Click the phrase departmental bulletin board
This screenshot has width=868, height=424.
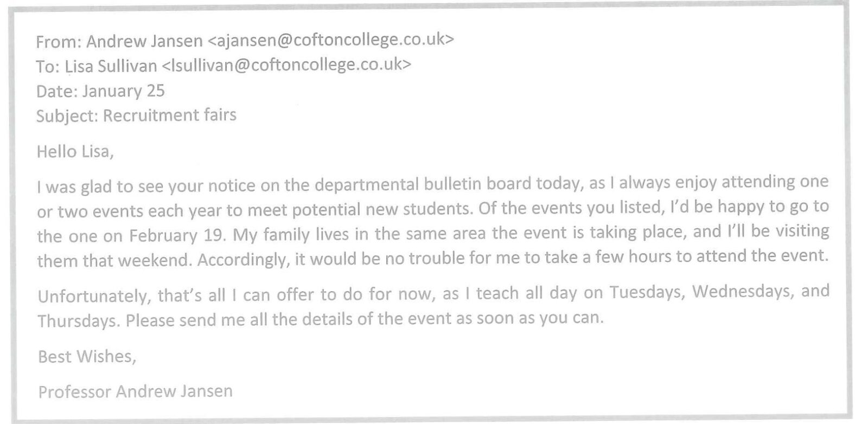pyautogui.click(x=423, y=184)
